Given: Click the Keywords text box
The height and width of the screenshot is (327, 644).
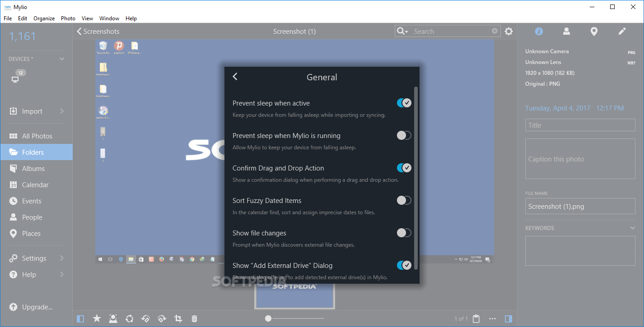Looking at the screenshot, I should click(580, 250).
